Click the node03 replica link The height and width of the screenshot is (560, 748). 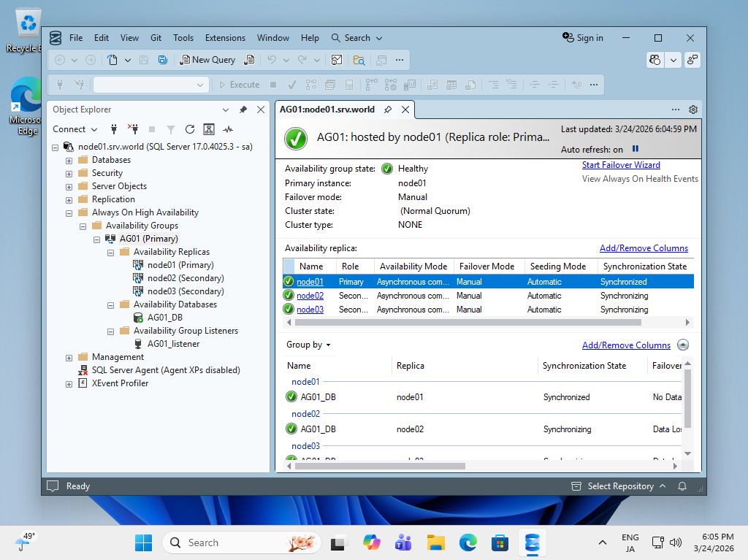pyautogui.click(x=310, y=309)
